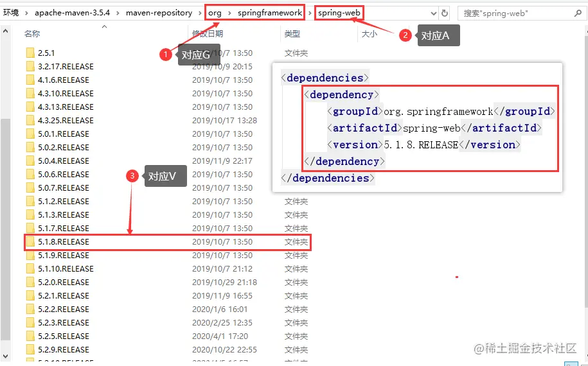The image size is (588, 366).
Task: Expand chevron after apache-maven-3.5.4 breadcrumb
Action: (x=118, y=13)
